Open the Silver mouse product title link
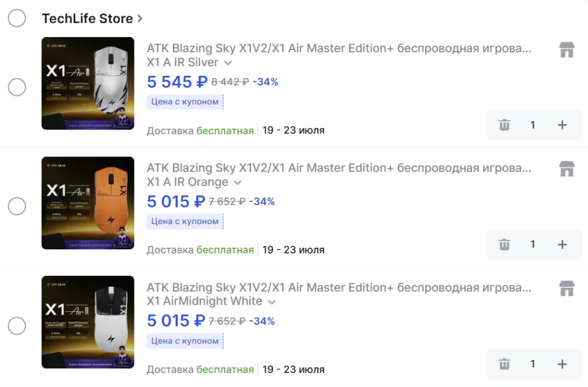This screenshot has width=588, height=387. (339, 48)
